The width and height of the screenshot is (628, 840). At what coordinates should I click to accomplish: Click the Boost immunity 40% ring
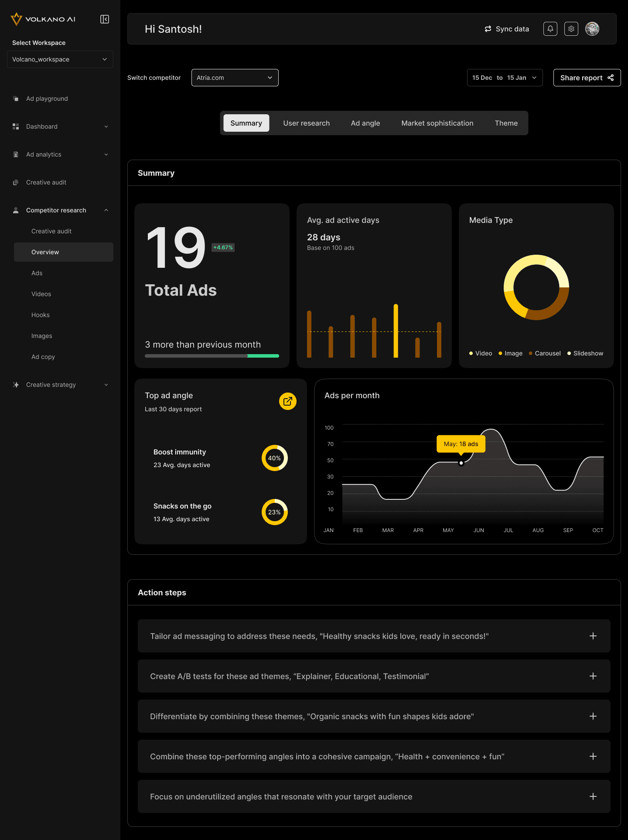[275, 458]
